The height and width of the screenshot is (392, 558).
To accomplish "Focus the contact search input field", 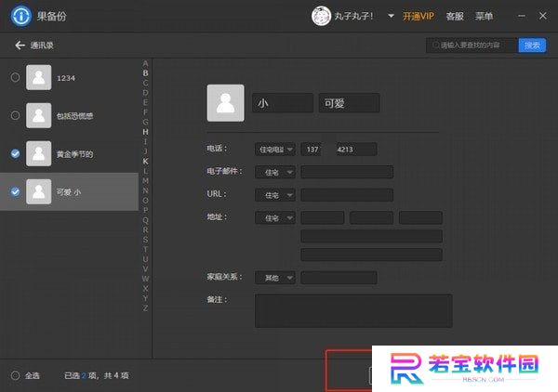I will [x=472, y=46].
